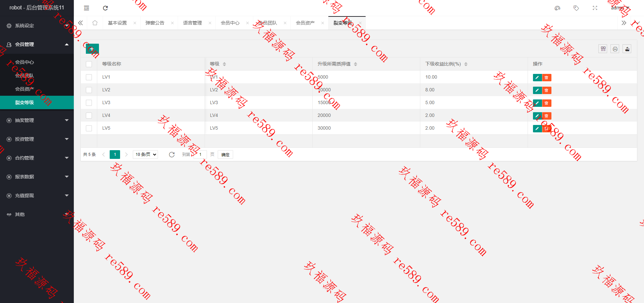644x303 pixels.
Task: Collapse the 会员管理 sidebar menu
Action: point(37,44)
